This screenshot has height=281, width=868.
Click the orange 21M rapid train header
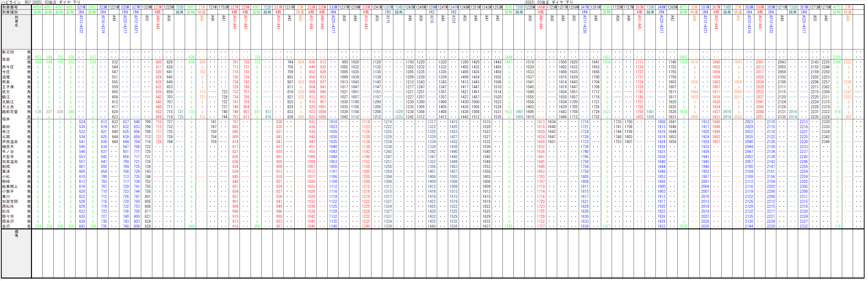201,7
